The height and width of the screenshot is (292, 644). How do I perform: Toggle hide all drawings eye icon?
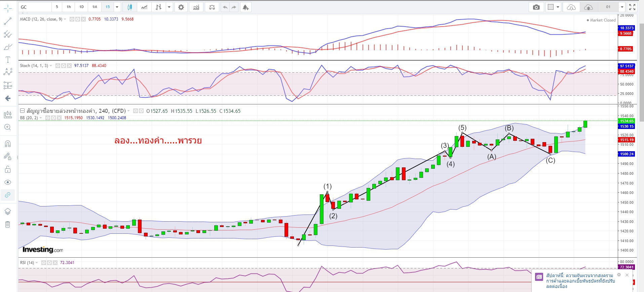[x=8, y=182]
